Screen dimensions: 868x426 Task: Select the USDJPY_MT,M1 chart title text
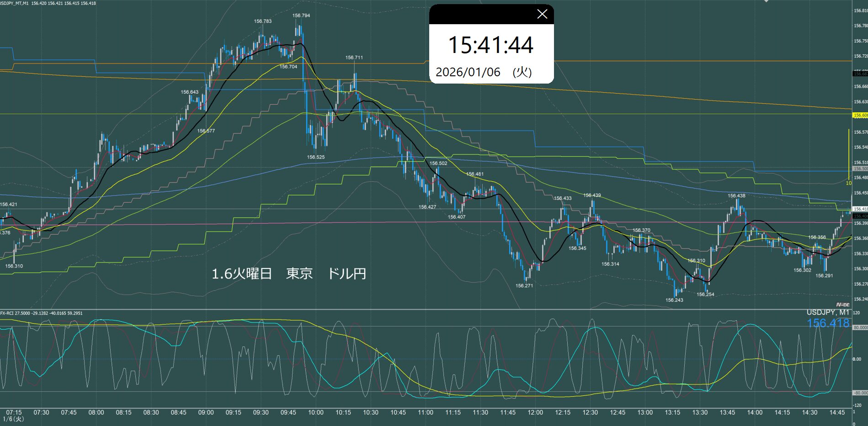point(15,3)
